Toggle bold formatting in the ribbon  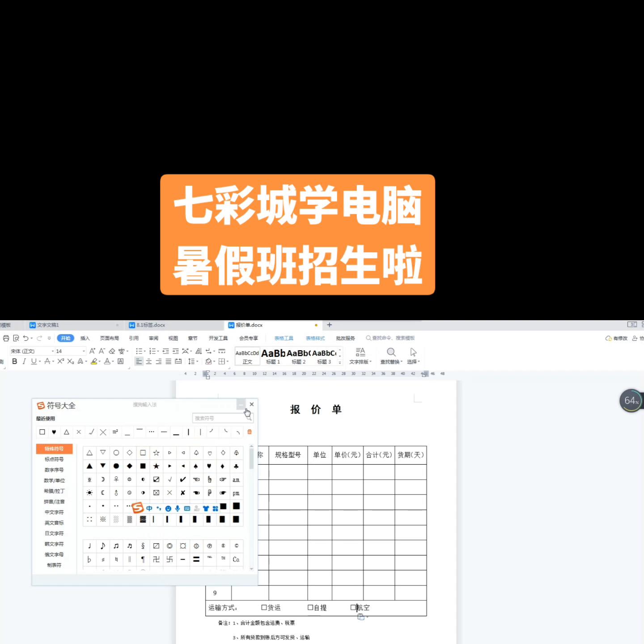14,361
